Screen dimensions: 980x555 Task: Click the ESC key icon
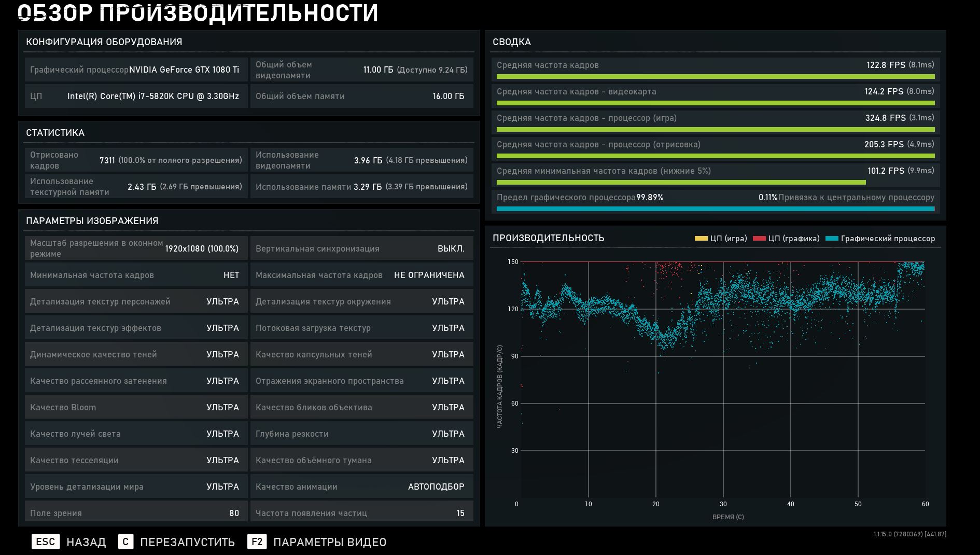46,542
